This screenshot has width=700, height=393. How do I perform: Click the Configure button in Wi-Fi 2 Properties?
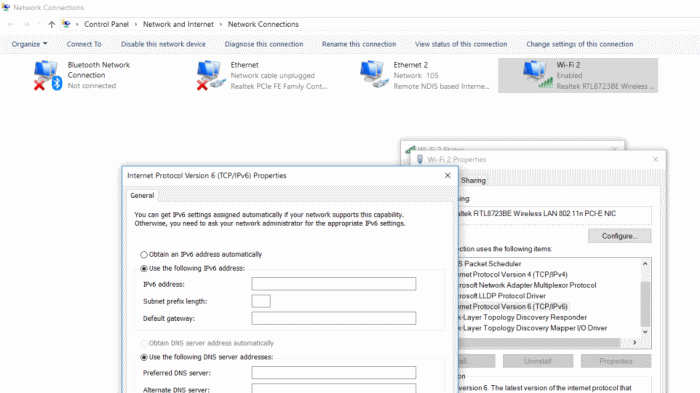(619, 236)
